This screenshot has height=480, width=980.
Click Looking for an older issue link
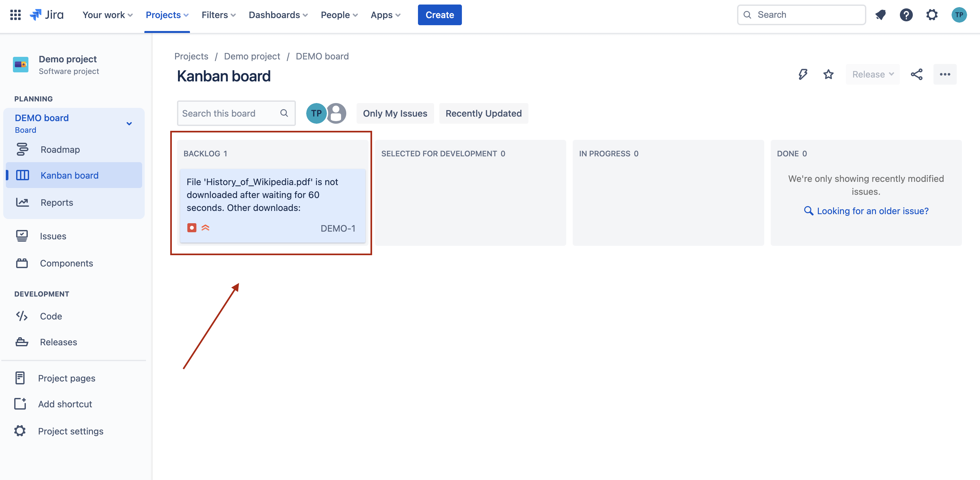pyautogui.click(x=872, y=211)
